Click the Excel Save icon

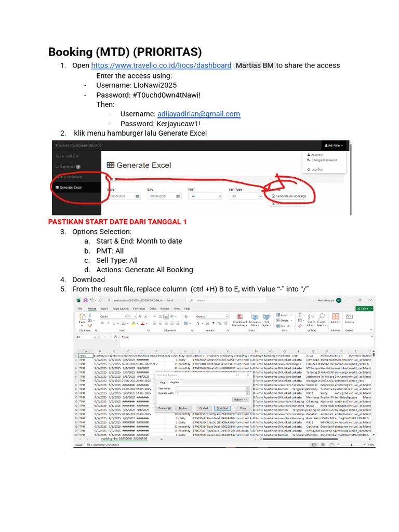point(86,300)
